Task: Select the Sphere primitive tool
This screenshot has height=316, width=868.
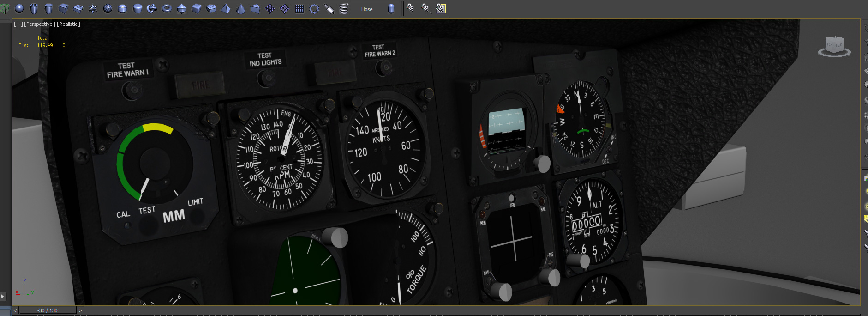Action: point(19,8)
